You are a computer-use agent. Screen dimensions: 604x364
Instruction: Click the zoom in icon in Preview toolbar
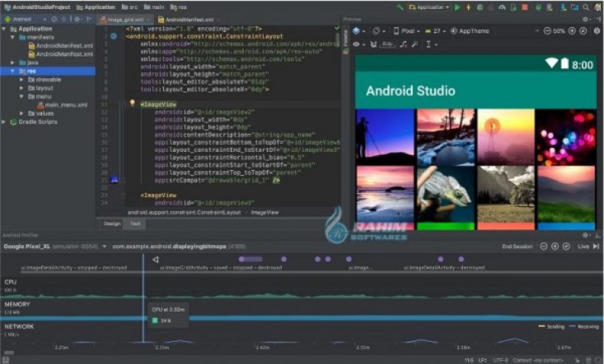point(573,31)
